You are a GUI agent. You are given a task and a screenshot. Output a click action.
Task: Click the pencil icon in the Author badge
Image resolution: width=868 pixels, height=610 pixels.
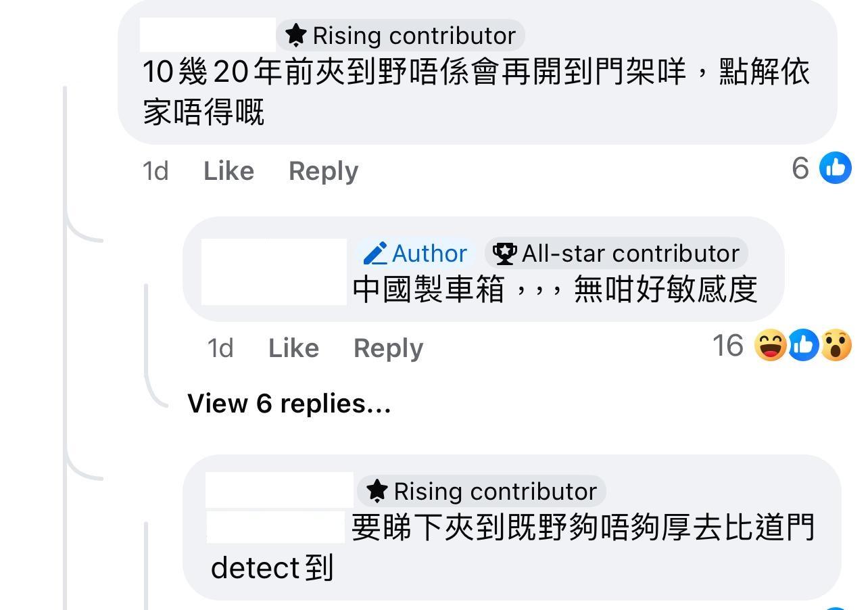[x=375, y=254]
